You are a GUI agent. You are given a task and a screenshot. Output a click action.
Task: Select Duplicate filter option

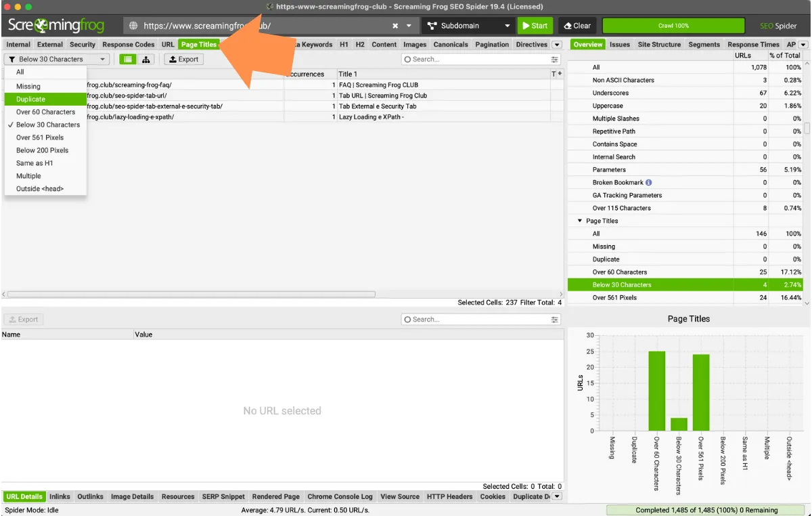[31, 100]
